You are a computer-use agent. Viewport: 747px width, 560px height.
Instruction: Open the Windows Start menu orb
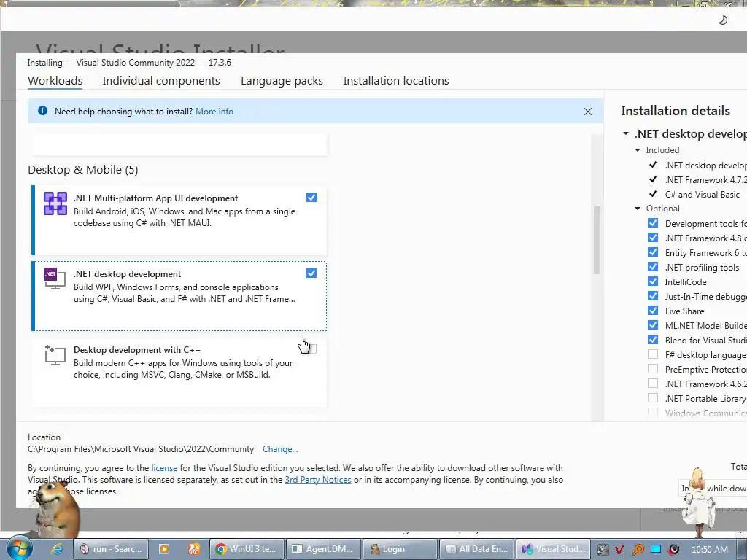(x=19, y=548)
